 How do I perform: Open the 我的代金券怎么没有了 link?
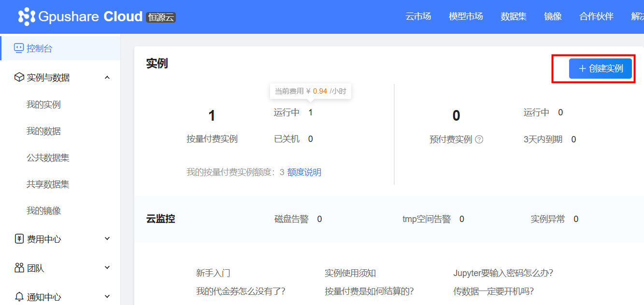241,291
